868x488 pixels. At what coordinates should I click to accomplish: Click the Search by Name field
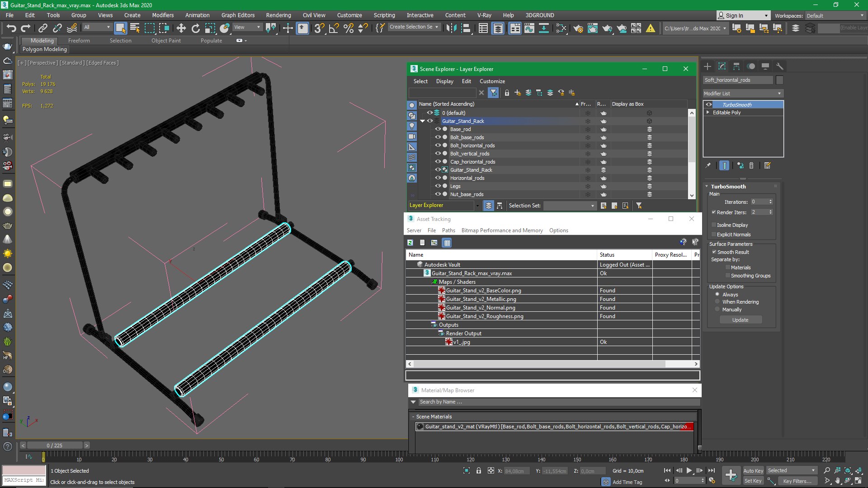point(559,402)
